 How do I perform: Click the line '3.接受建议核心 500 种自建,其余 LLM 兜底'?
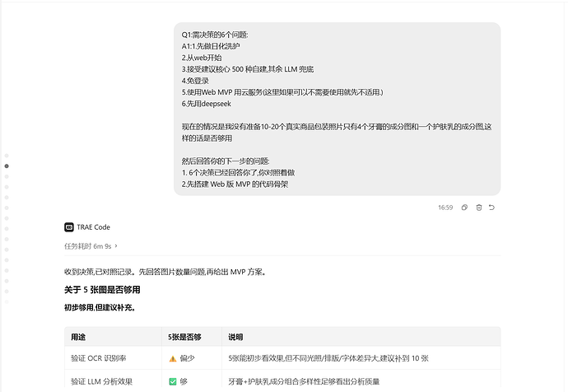point(248,69)
